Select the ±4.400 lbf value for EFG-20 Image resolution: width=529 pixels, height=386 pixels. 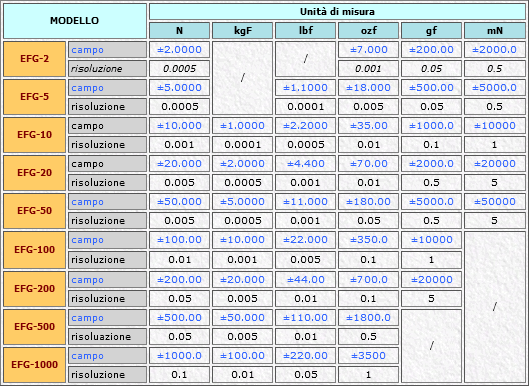306,164
